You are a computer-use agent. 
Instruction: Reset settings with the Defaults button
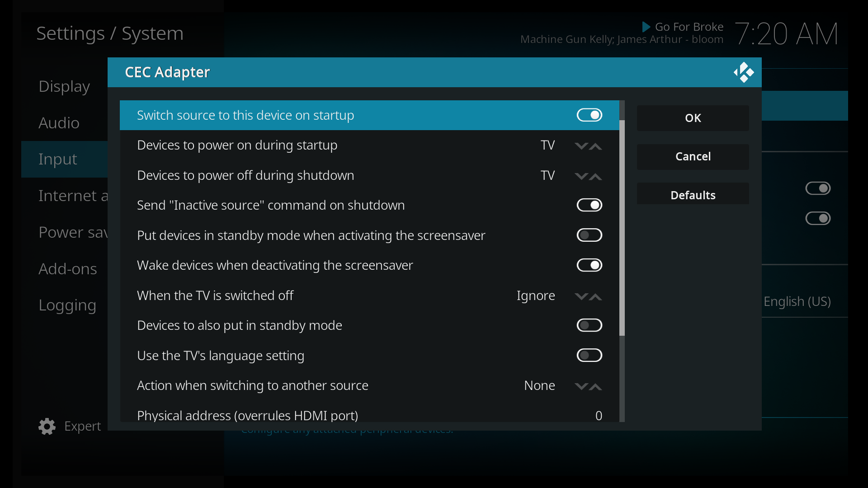[693, 195]
